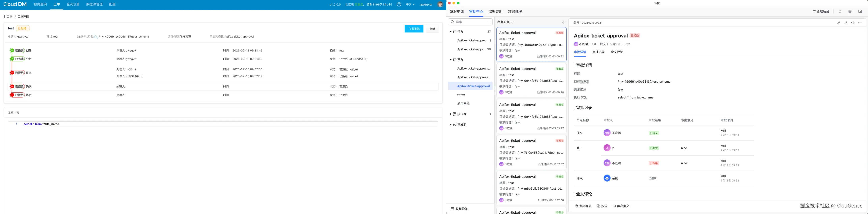
Task: Open the 效率诊断 tab
Action: pyautogui.click(x=495, y=11)
